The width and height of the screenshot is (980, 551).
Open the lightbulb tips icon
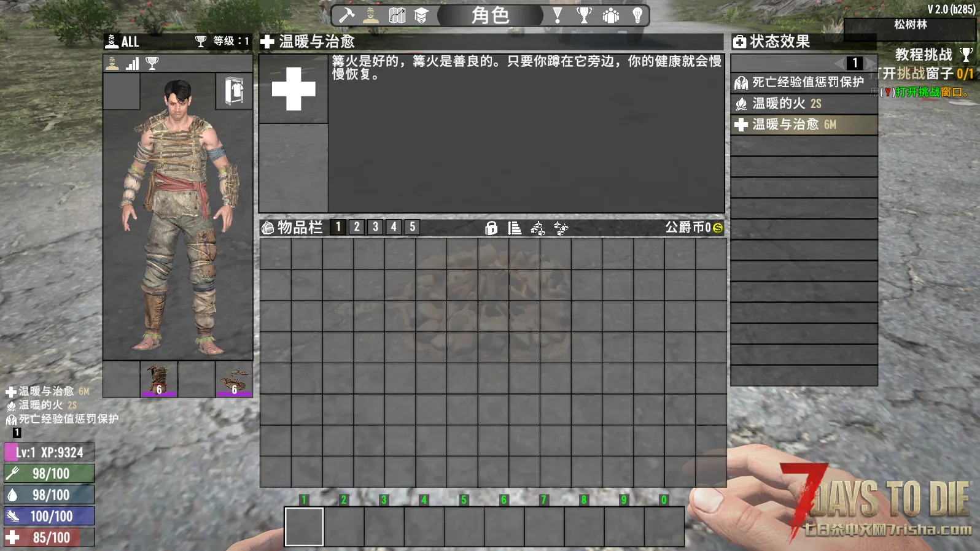pyautogui.click(x=637, y=15)
